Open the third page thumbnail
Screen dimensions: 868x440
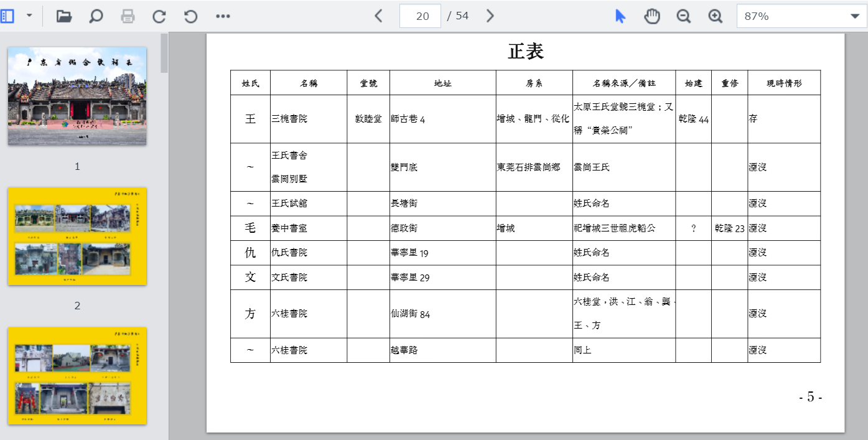coord(77,375)
